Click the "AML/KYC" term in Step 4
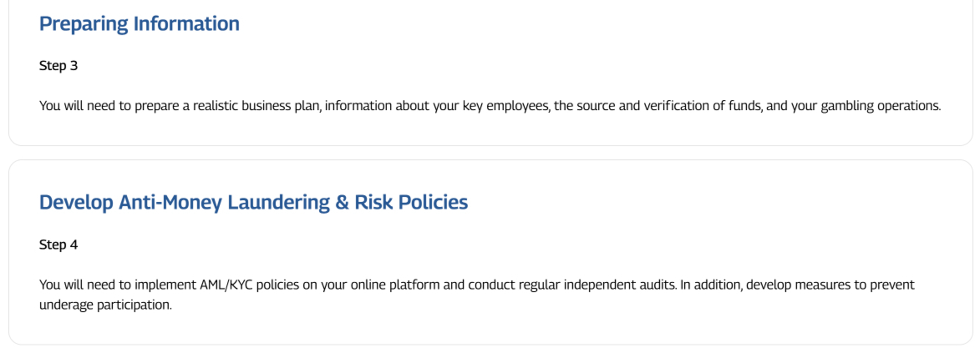The height and width of the screenshot is (353, 980). tap(226, 285)
